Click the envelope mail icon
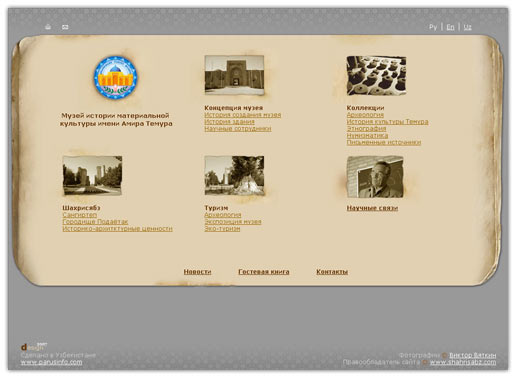 [65, 27]
